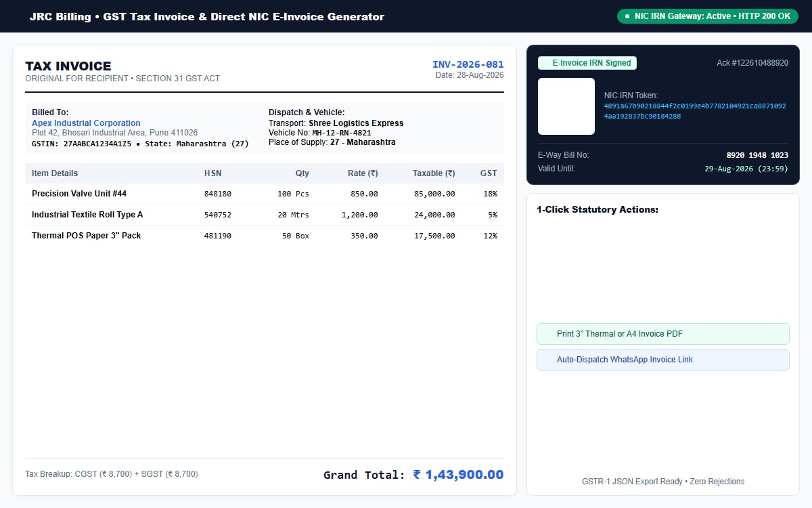Click the quantity 50 Box
The image size is (812, 508).
point(296,236)
